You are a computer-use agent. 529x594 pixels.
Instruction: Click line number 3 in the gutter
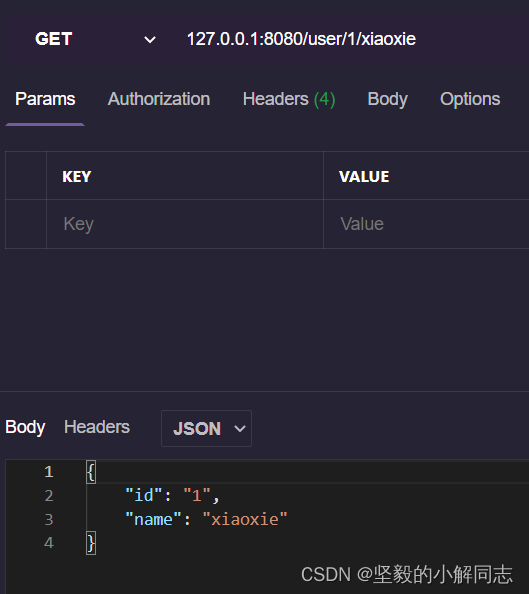(49, 519)
